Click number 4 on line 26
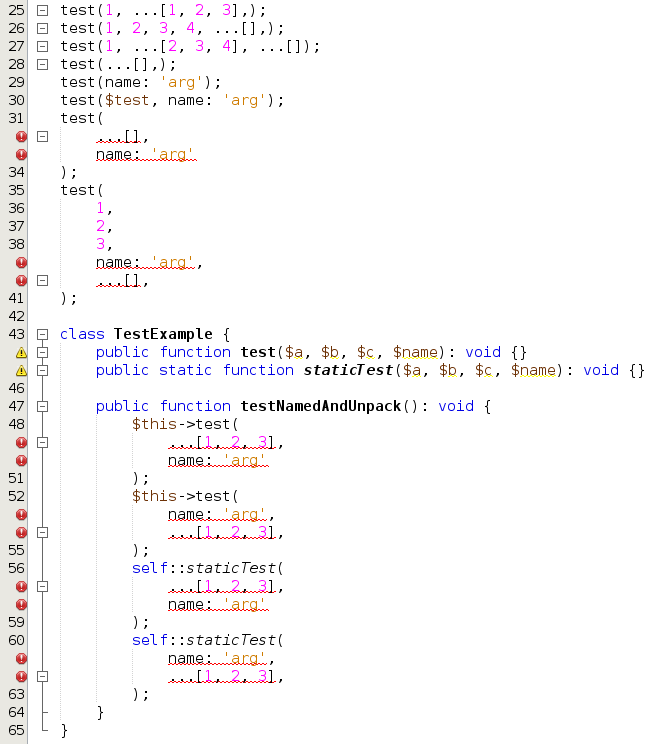Image resolution: width=664 pixels, height=744 pixels. [190, 28]
